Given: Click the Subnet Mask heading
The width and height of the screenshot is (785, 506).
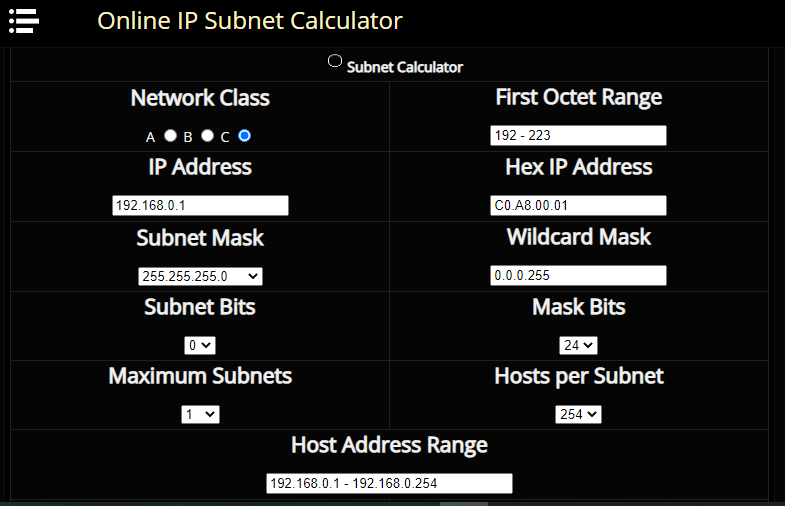Looking at the screenshot, I should [200, 238].
